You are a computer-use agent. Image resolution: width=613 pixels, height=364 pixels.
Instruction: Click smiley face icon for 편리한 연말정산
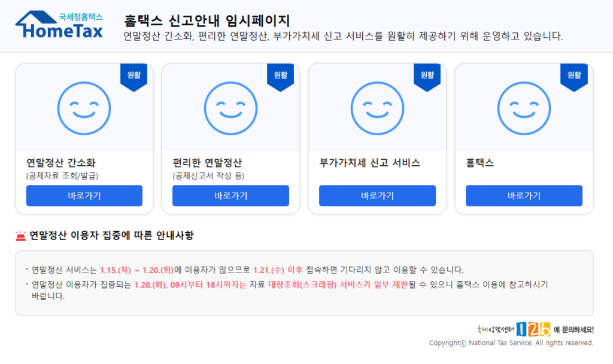tap(230, 107)
